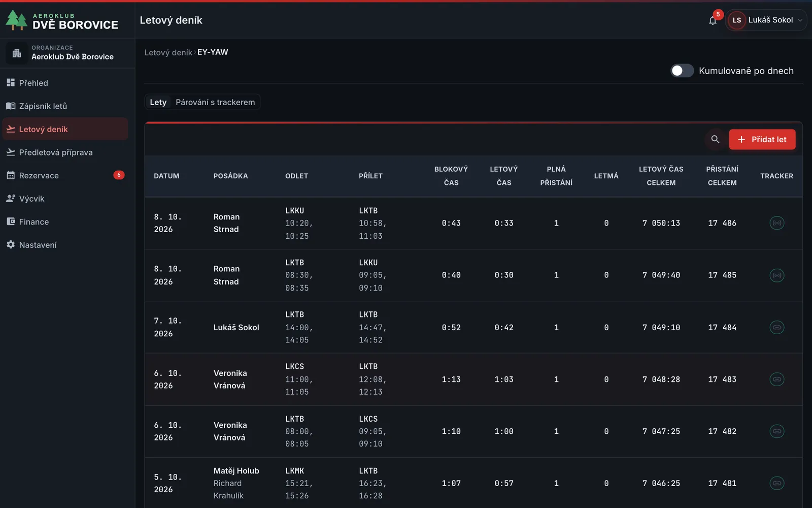The image size is (812, 508).
Task: Expand the Lukáš Sokol user menu
Action: click(x=766, y=20)
